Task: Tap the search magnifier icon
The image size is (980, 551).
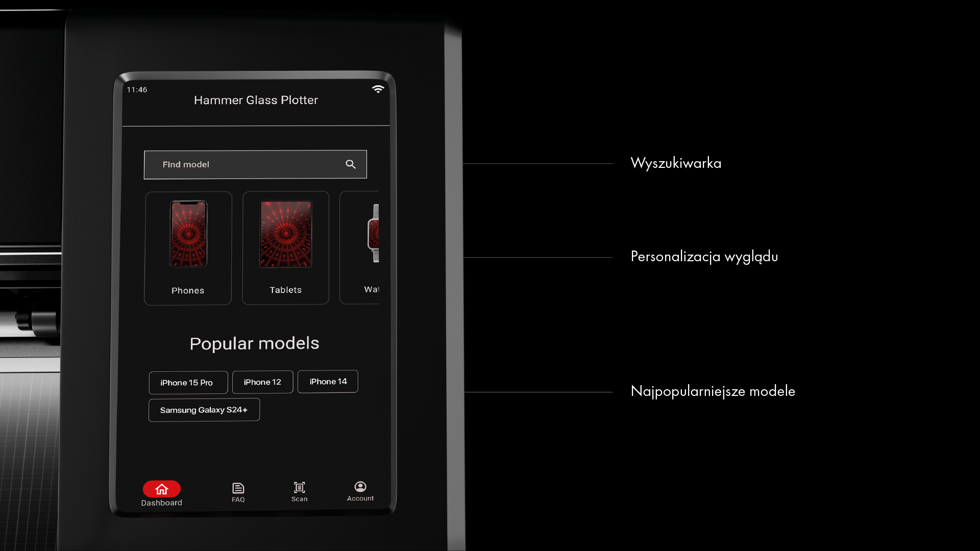Action: coord(350,164)
